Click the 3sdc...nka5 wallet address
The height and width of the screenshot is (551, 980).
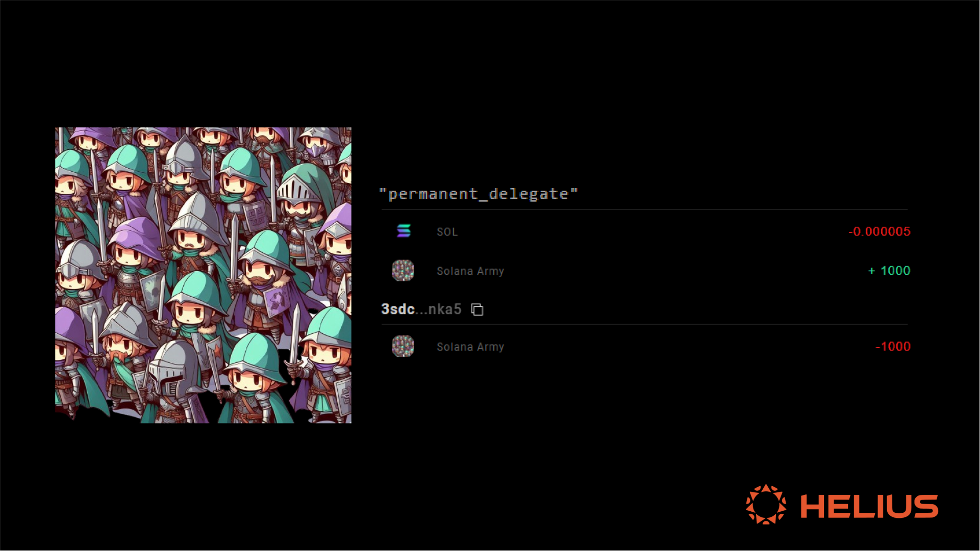click(421, 309)
